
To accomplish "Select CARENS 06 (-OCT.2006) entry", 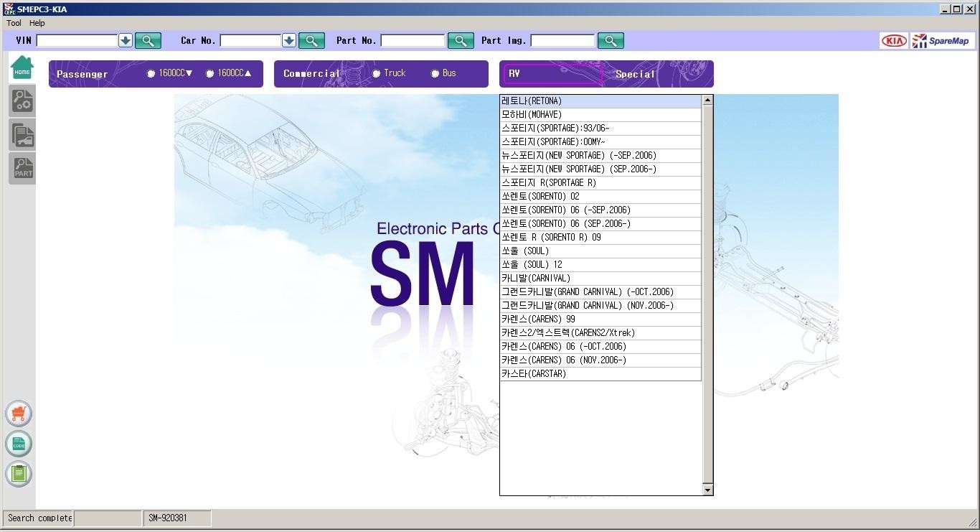I will point(600,347).
